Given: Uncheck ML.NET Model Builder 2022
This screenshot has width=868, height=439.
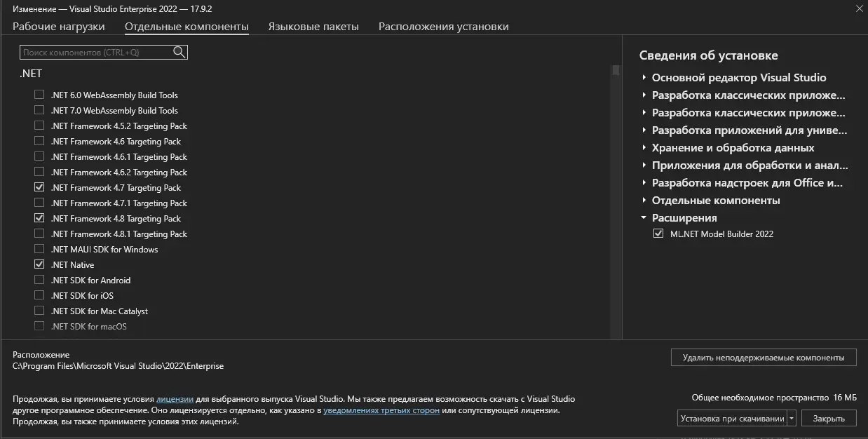Looking at the screenshot, I should (x=658, y=234).
